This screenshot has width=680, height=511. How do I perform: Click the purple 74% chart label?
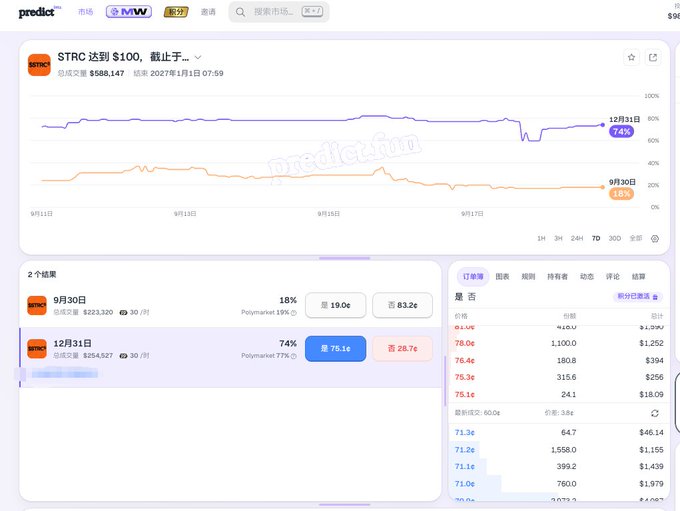[621, 131]
